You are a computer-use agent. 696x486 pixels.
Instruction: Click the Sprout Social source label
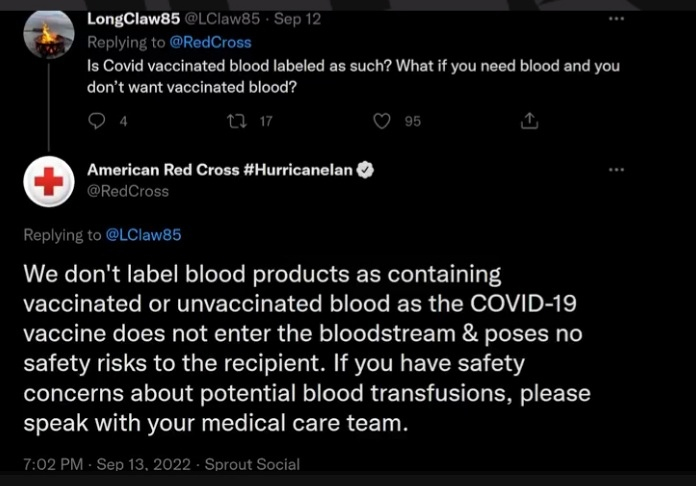(254, 465)
